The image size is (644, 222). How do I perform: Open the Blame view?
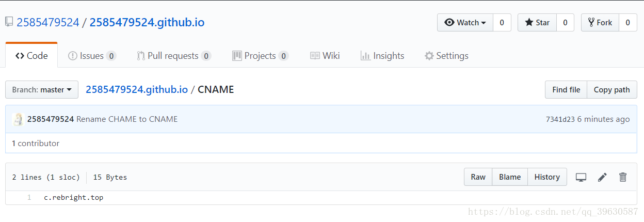pyautogui.click(x=510, y=177)
